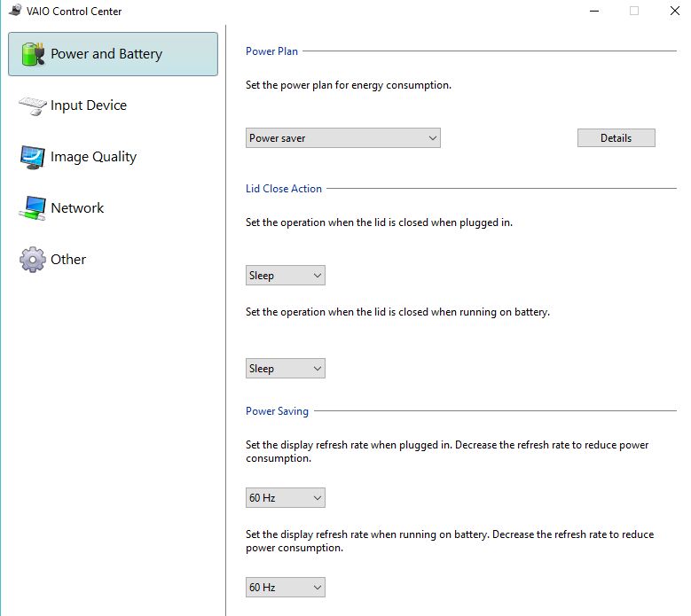
Task: Switch to the Input Device section label
Action: (x=89, y=105)
